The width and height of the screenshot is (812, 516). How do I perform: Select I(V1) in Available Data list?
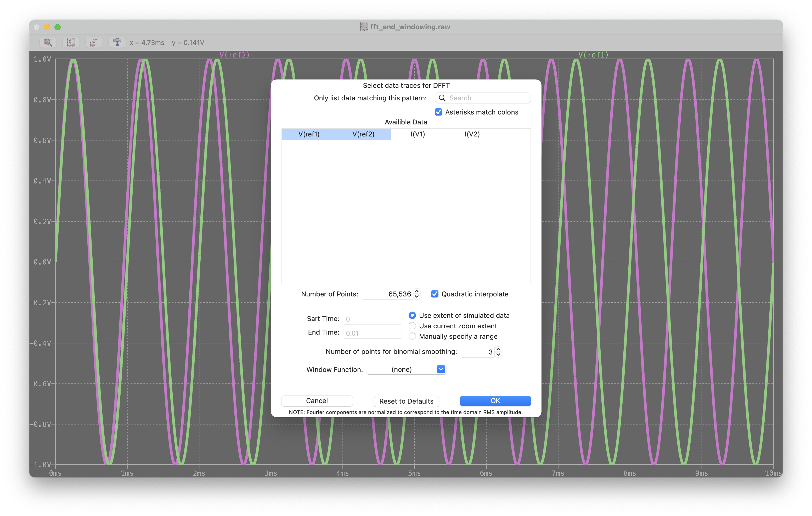418,134
